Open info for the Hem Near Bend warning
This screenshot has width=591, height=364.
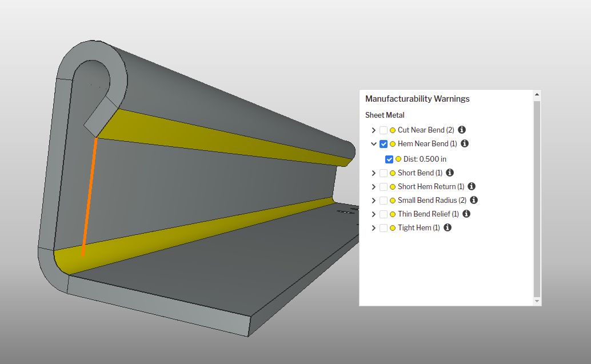point(464,143)
